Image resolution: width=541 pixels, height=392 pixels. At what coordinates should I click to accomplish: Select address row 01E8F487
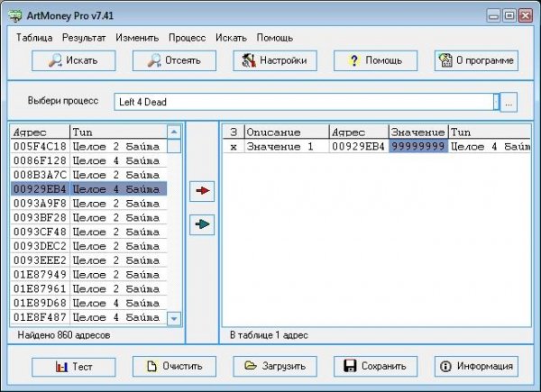[88, 317]
